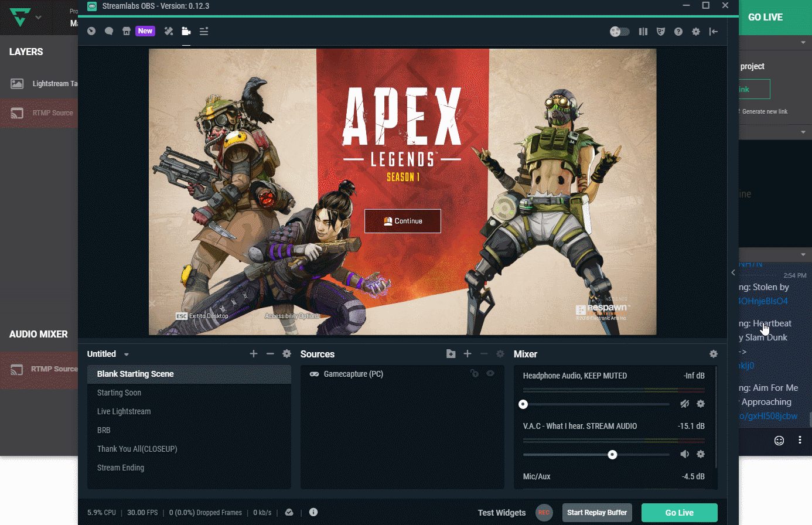Adjust Headphone Audio volume slider

596,404
